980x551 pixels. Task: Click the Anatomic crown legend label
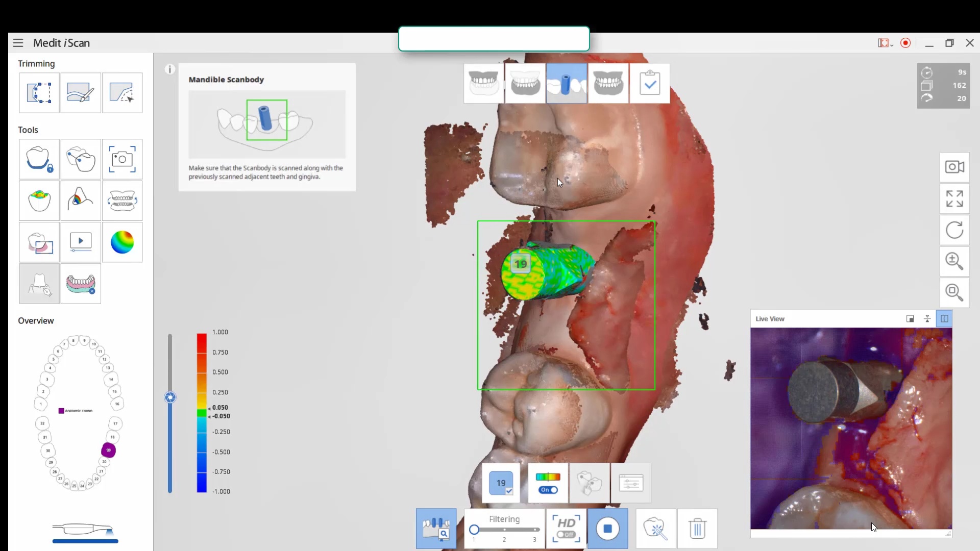(79, 411)
